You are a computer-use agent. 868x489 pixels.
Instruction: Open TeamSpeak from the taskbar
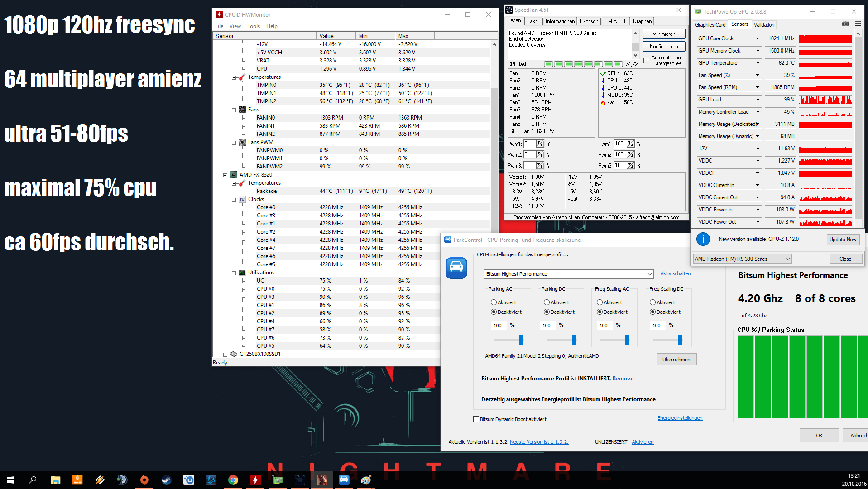(x=122, y=480)
